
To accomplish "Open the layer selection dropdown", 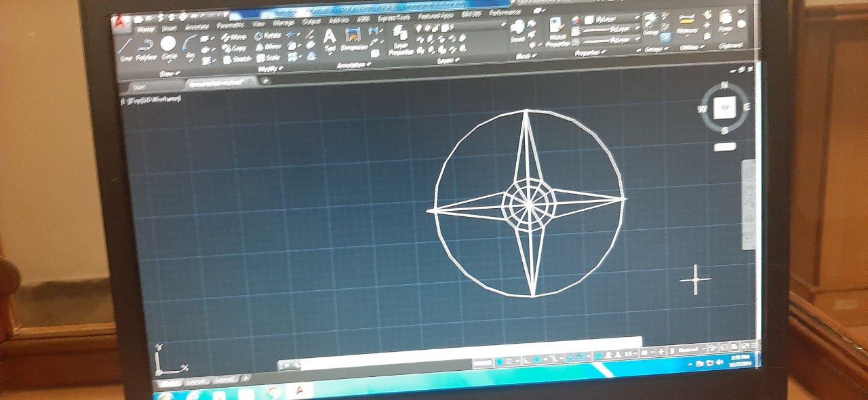I will [x=460, y=27].
